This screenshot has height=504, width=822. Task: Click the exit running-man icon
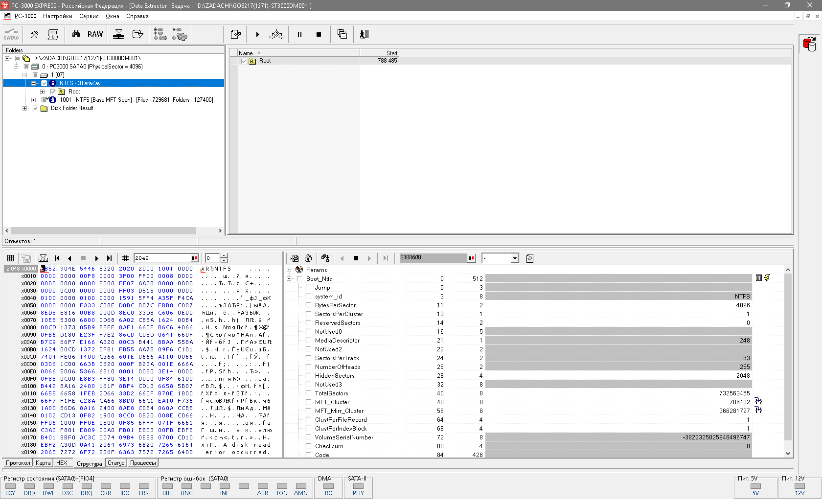[364, 34]
